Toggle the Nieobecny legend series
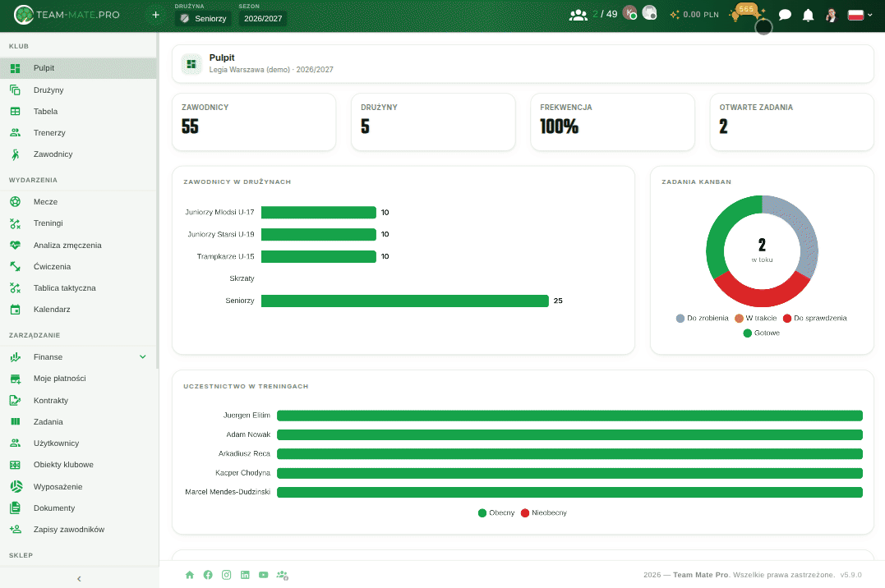The height and width of the screenshot is (588, 885). tap(543, 513)
